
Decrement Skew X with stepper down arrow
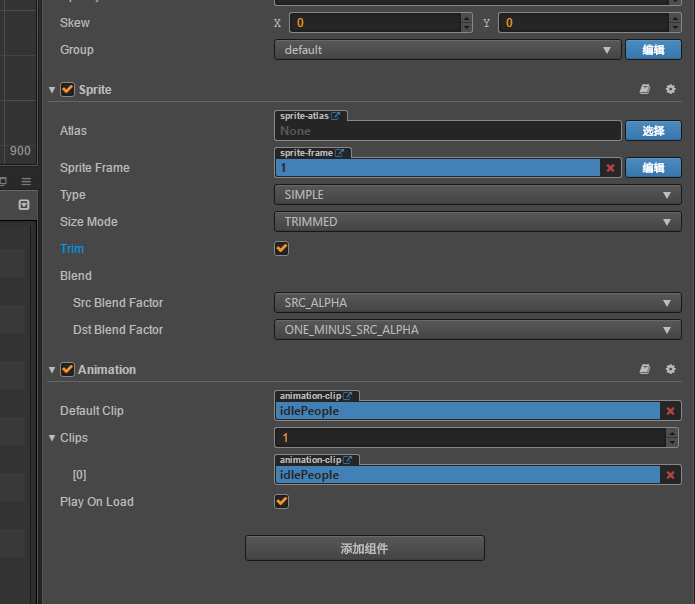pos(466,27)
